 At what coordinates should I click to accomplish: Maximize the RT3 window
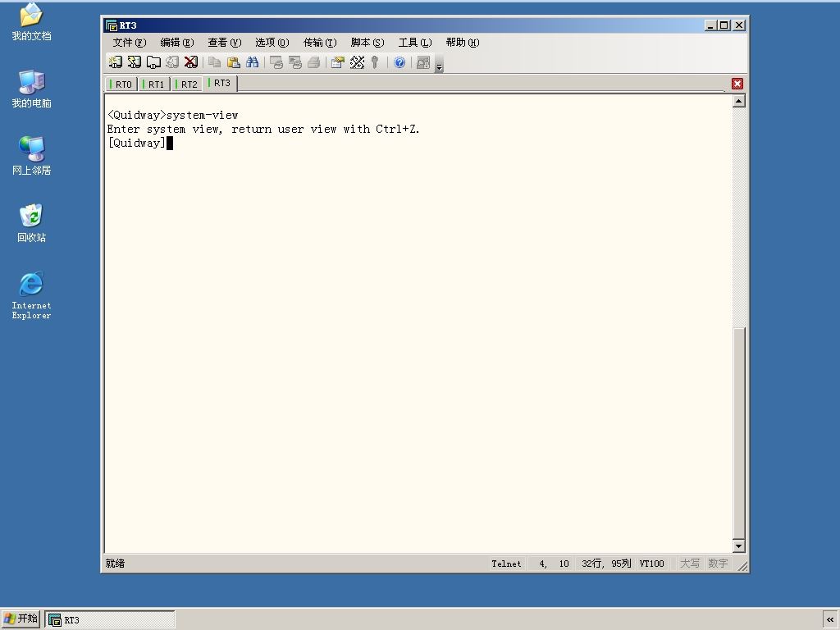tap(724, 25)
